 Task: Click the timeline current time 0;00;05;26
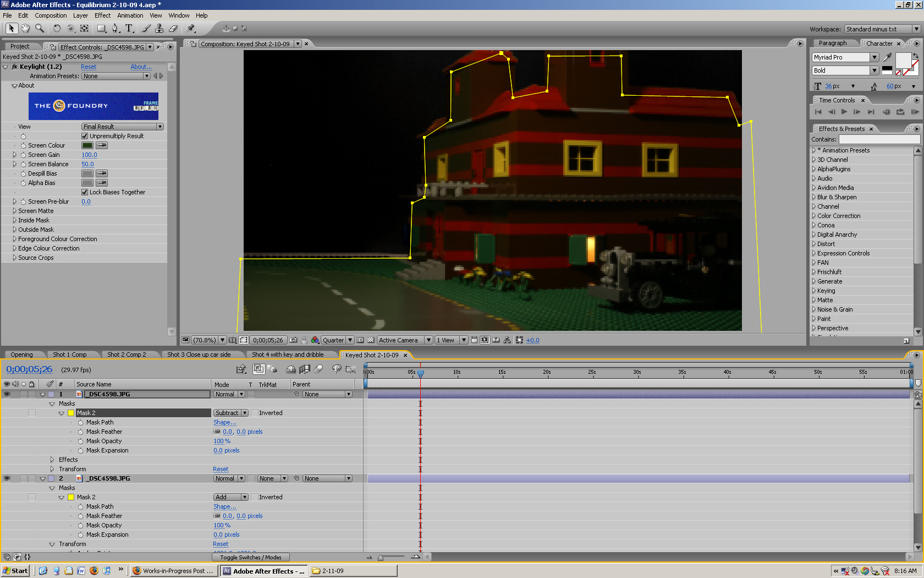(29, 369)
